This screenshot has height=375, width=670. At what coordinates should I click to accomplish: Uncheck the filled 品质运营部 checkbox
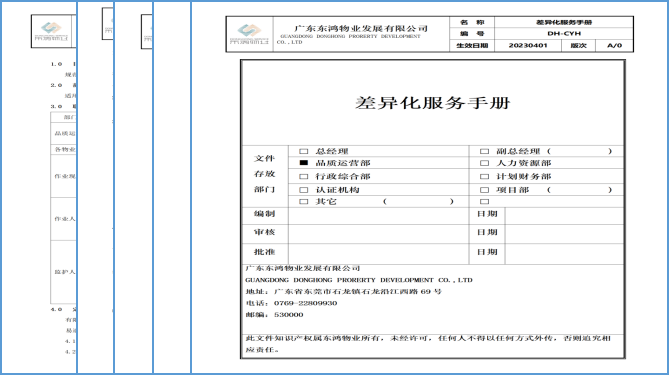click(303, 163)
